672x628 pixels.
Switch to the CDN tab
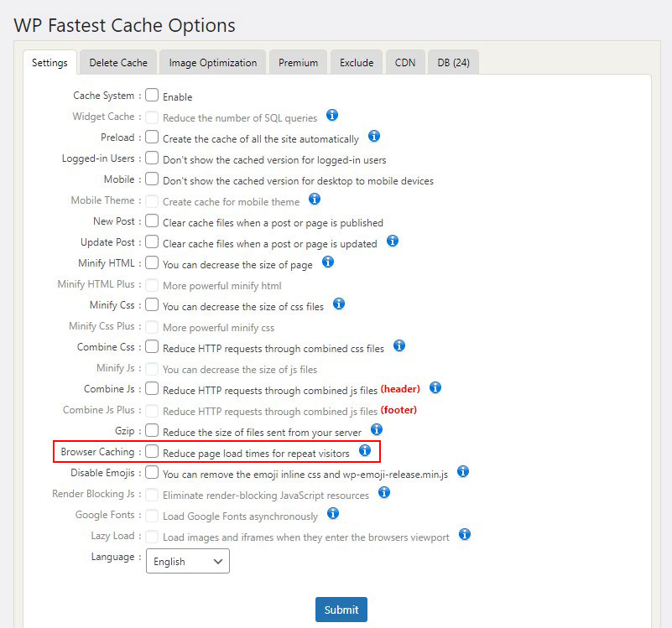[405, 63]
